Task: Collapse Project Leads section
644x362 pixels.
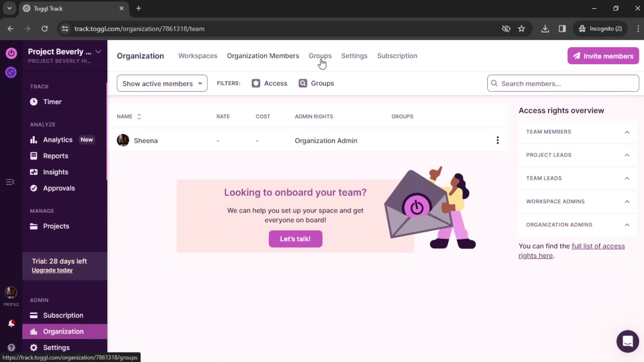Action: pyautogui.click(x=628, y=155)
